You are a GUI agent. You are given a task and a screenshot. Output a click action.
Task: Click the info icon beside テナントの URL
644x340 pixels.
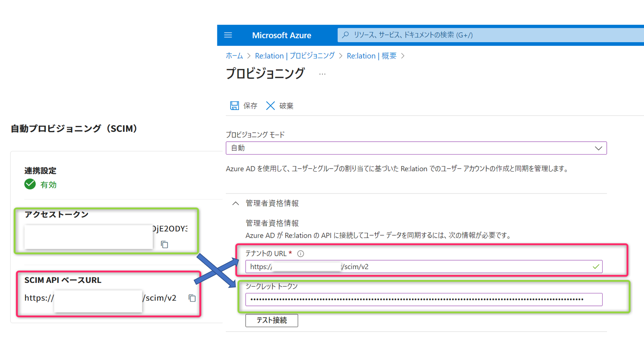[x=301, y=254]
